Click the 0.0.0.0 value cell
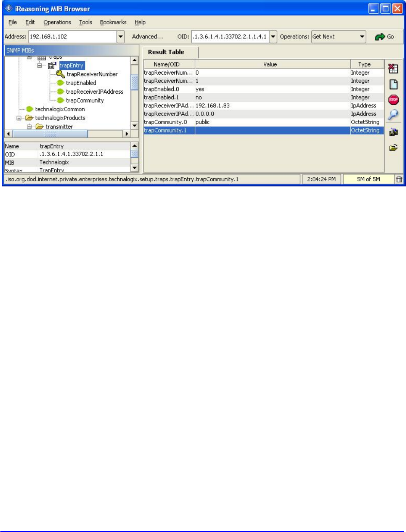The image size is (406, 532). [272, 114]
